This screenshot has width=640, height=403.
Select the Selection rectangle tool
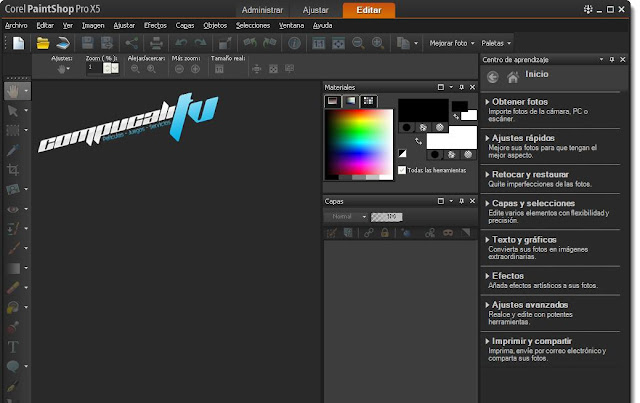[x=13, y=130]
